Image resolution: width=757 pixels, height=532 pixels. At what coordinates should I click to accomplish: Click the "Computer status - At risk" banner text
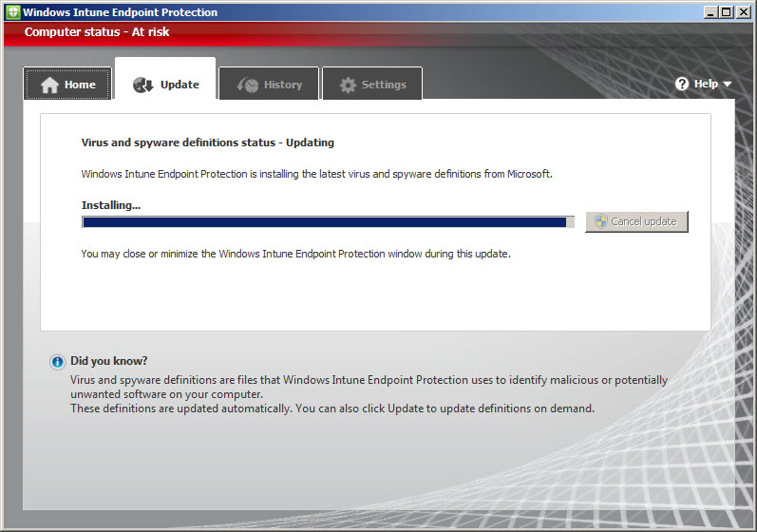[x=97, y=32]
